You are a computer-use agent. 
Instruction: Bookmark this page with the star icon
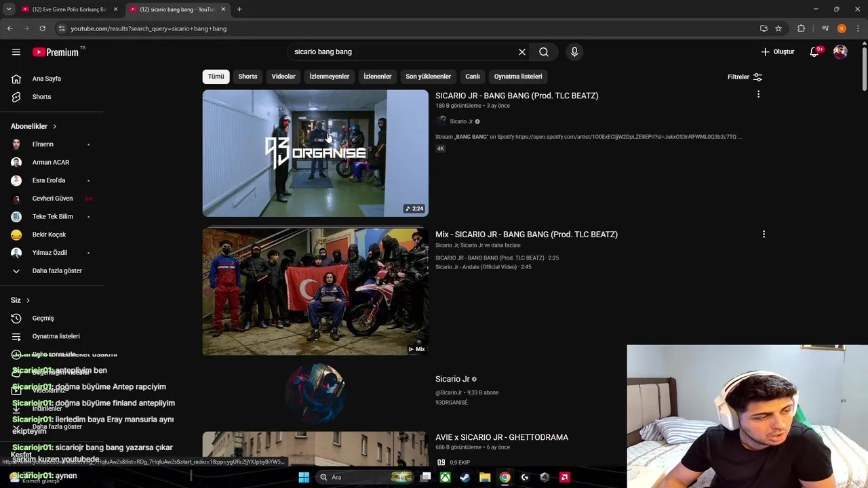[x=778, y=28]
